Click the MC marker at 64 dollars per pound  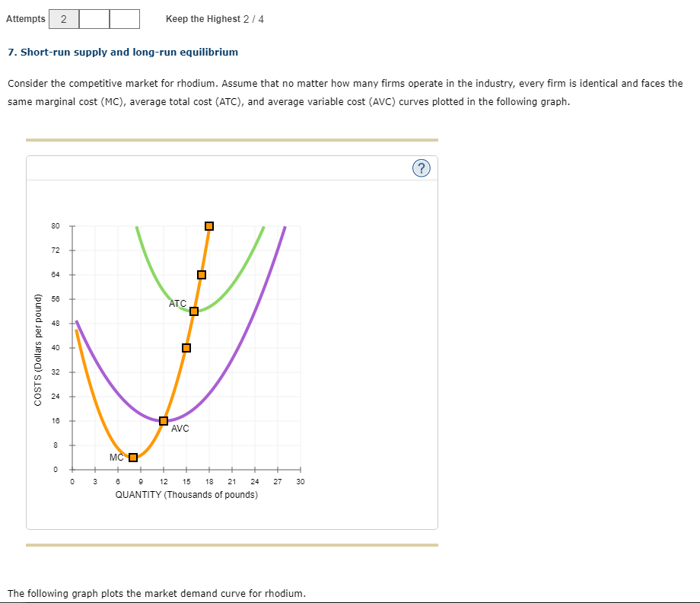point(201,274)
